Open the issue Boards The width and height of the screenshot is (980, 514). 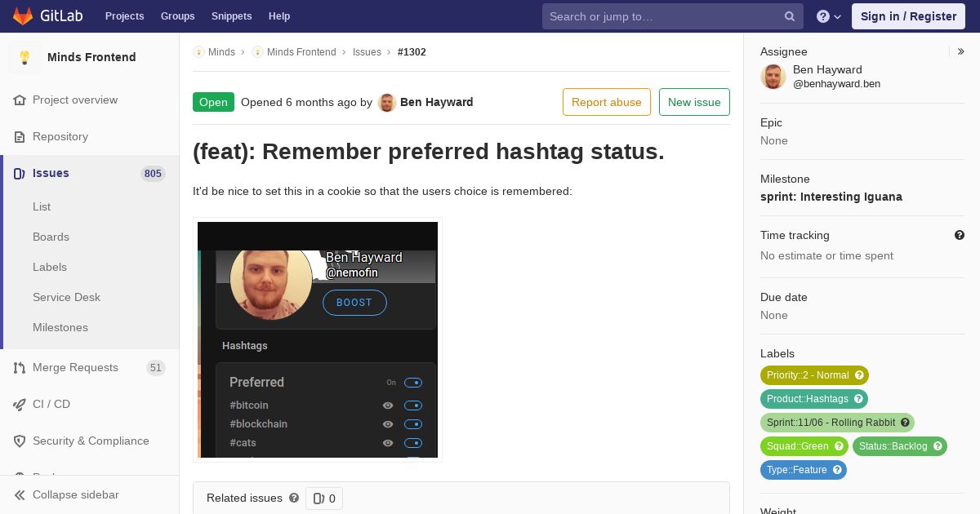coord(51,237)
